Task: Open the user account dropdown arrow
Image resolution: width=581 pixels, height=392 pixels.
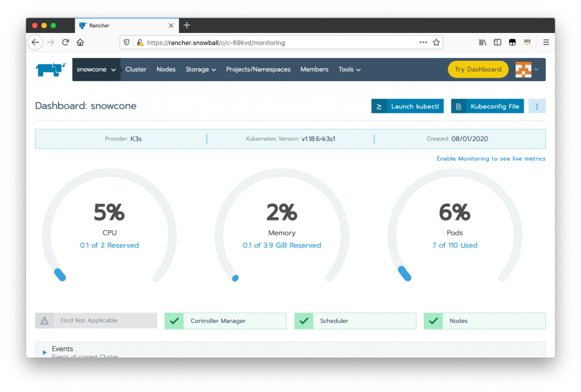Action: coord(536,69)
